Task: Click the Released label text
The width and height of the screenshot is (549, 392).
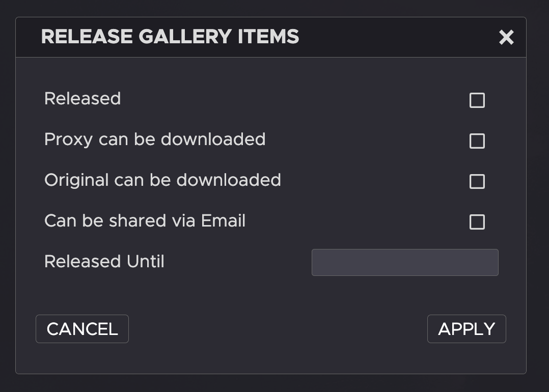Action: (83, 98)
